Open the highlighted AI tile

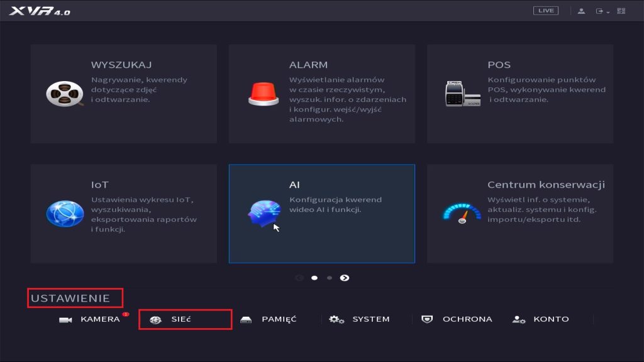coord(321,212)
